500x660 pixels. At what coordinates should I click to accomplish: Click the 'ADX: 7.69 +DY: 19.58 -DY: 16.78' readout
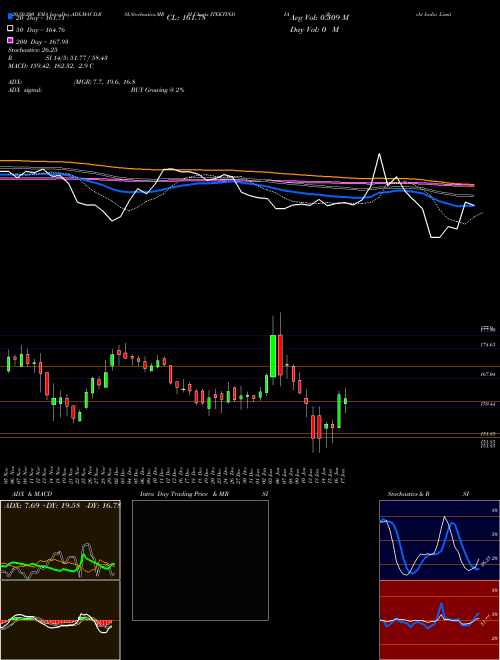pos(62,505)
